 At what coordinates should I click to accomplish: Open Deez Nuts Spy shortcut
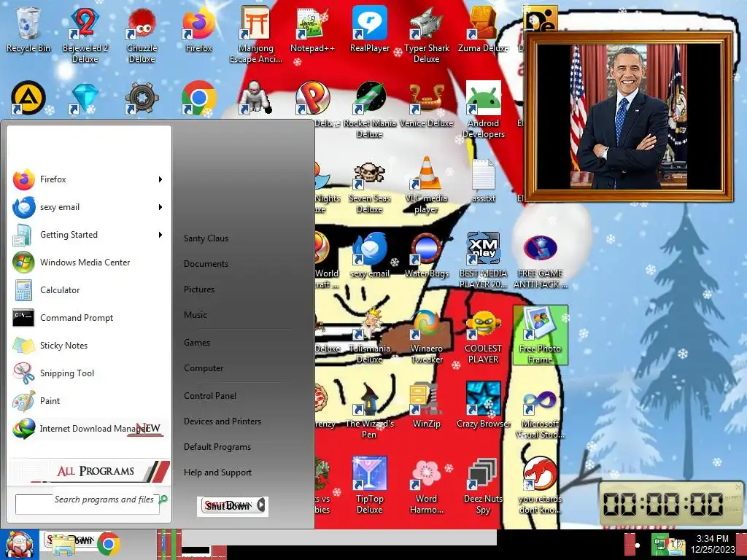click(x=483, y=486)
